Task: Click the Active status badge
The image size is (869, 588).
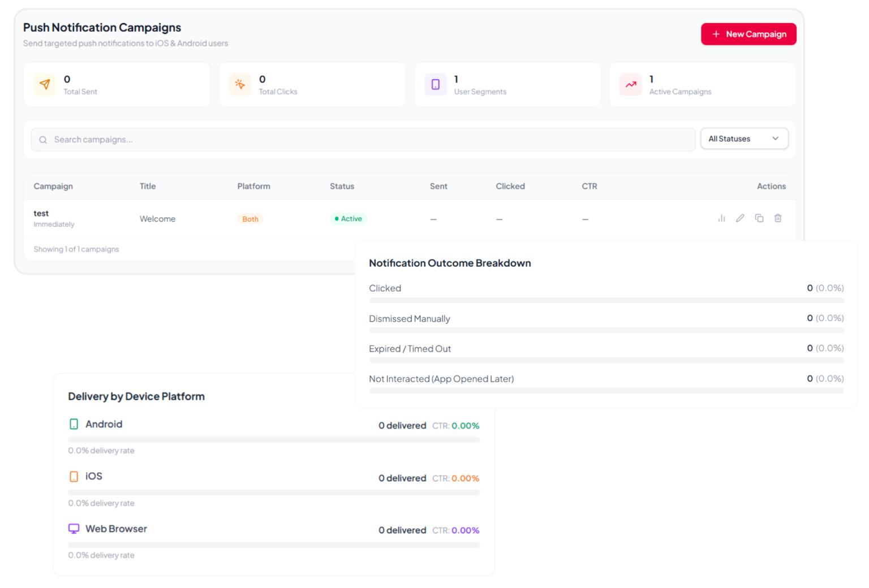Action: point(349,219)
